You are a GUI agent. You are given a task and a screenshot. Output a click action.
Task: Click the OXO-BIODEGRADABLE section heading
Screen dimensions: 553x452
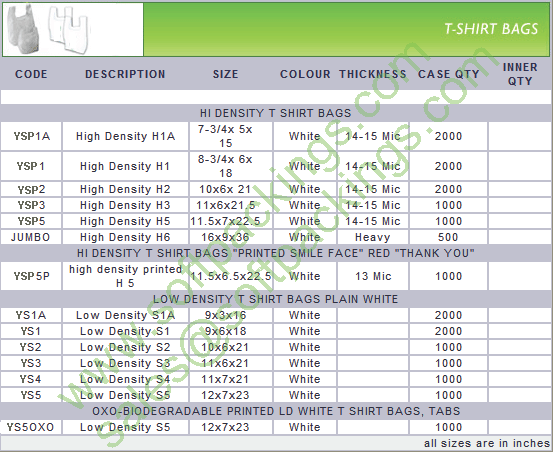[x=276, y=411]
